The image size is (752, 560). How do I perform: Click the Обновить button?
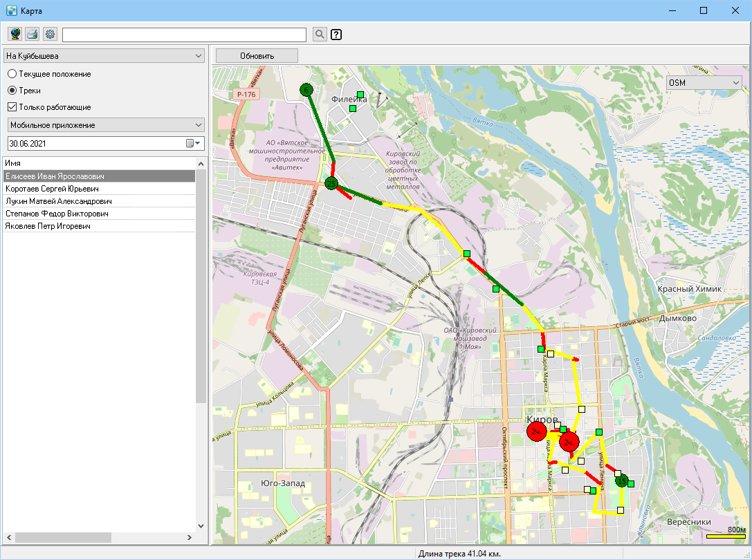pos(257,55)
